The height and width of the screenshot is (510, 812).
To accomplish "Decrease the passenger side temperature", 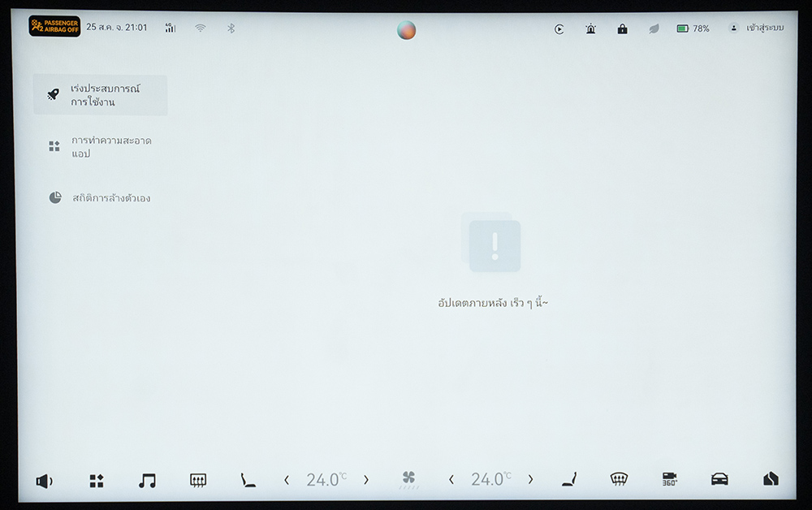I will click(x=451, y=480).
